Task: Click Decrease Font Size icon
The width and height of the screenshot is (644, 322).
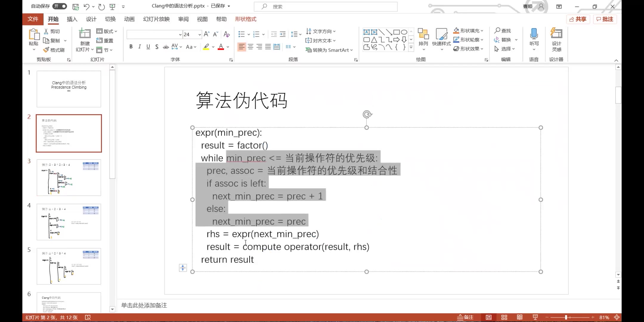Action: point(216,34)
